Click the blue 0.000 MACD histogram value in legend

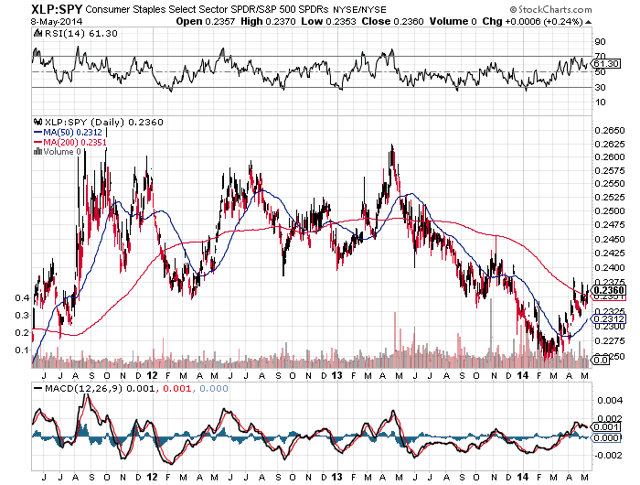[213, 388]
